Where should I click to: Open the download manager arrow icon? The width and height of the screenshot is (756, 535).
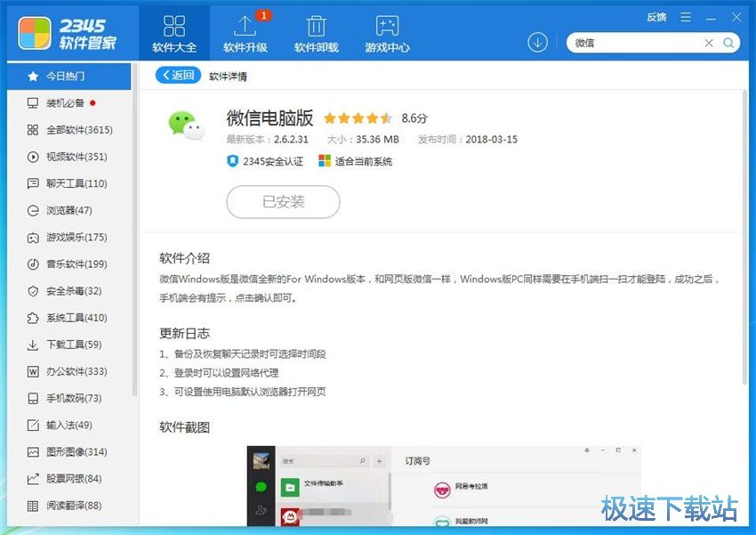pos(537,43)
